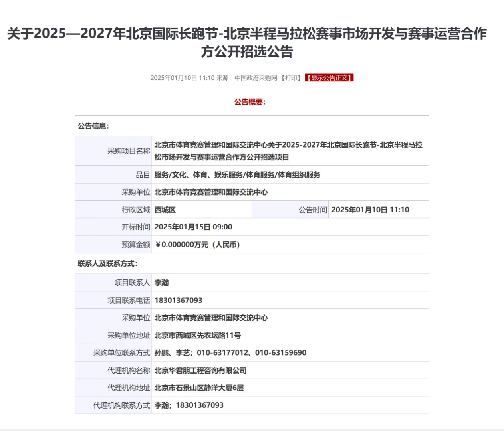The height and width of the screenshot is (431, 504).
Task: Select the 开标时间 date 2025年01月15日
Action: coord(180,227)
